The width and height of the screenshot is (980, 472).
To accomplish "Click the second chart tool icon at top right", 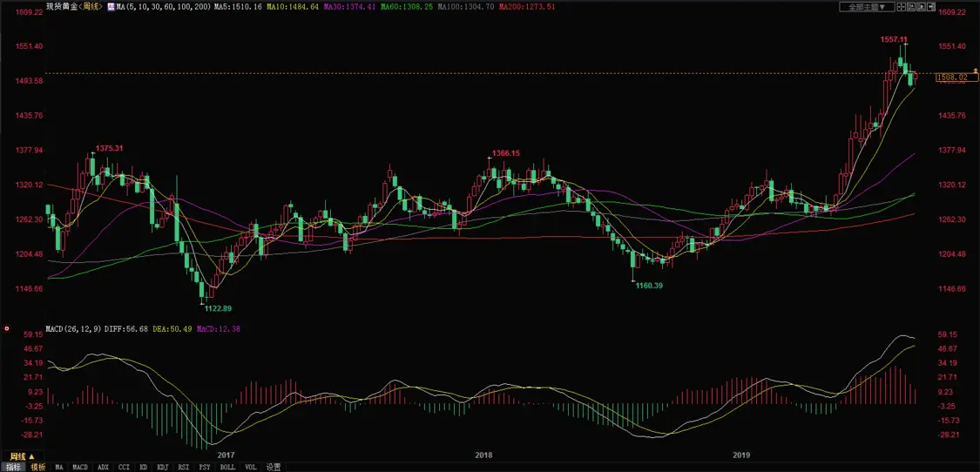I will [910, 7].
